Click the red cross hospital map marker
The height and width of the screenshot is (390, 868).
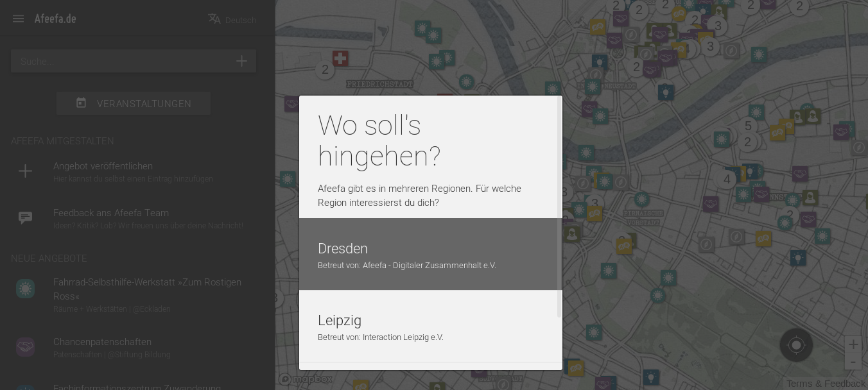(340, 59)
